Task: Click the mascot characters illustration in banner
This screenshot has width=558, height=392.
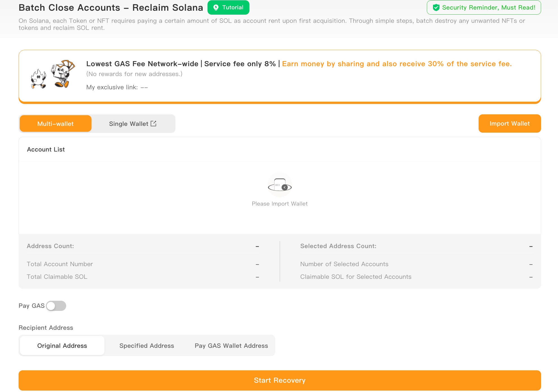Action: tap(53, 74)
